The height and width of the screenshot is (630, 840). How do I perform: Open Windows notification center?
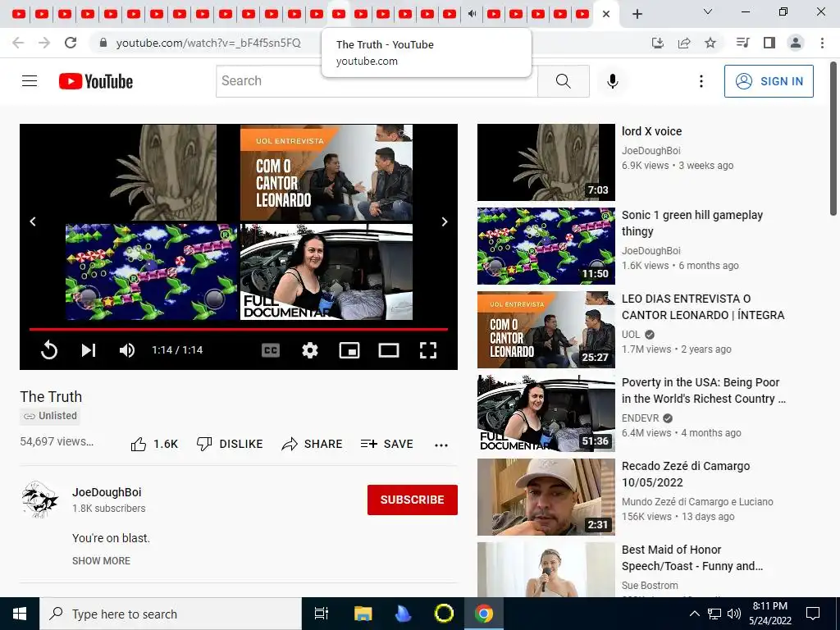tap(813, 614)
